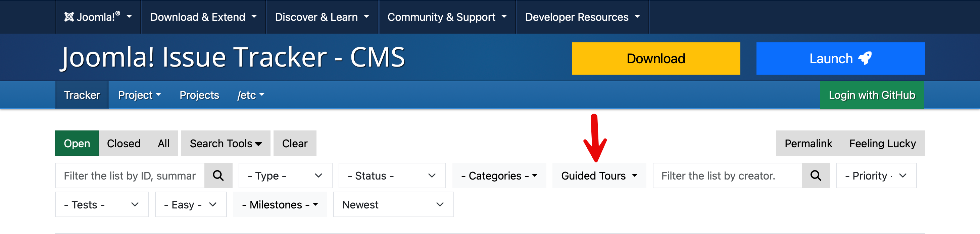
Task: Click the search magnifier next to creator filter
Action: pyautogui.click(x=815, y=175)
